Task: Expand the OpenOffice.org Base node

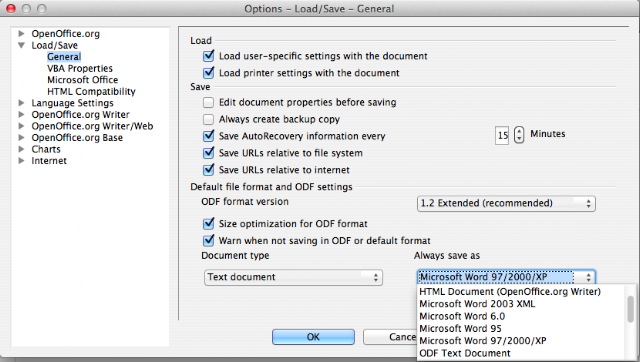Action: pos(22,138)
